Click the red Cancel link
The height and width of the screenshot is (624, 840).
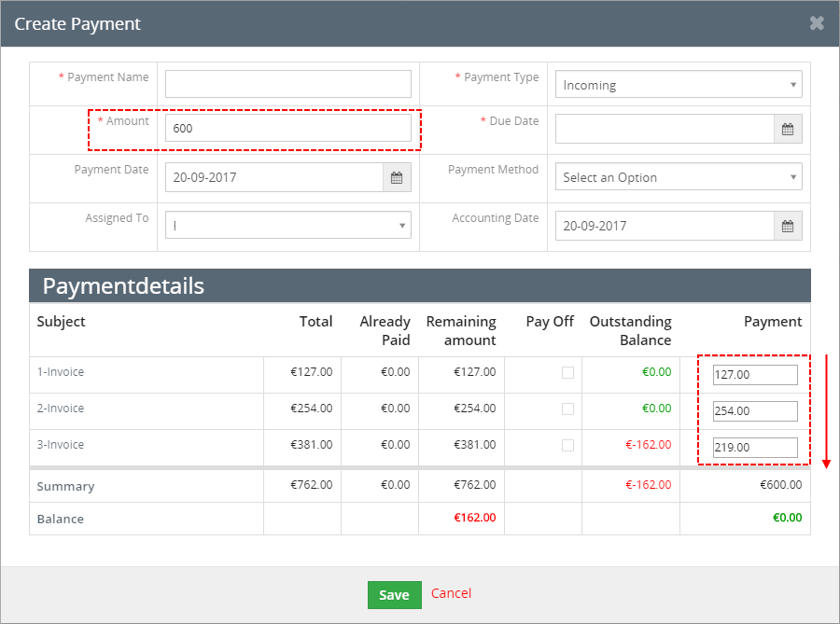[451, 593]
